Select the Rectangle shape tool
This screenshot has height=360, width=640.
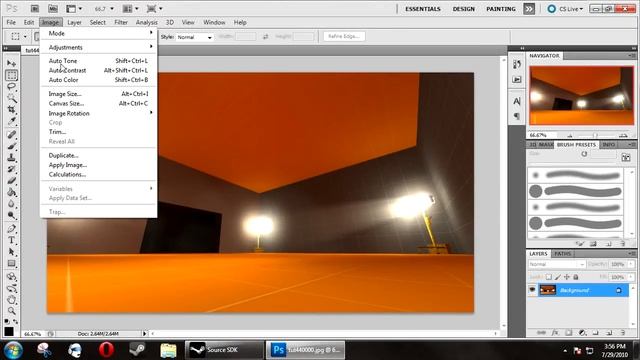pyautogui.click(x=11, y=263)
